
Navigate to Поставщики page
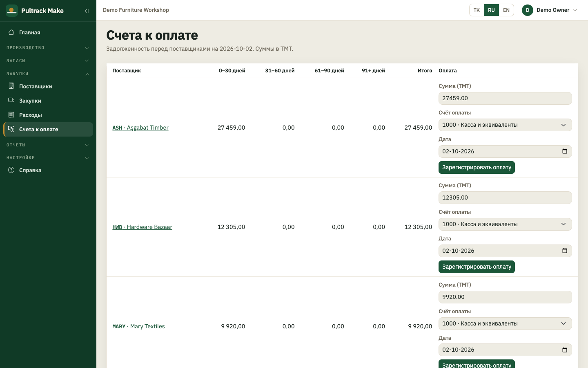tap(48, 86)
